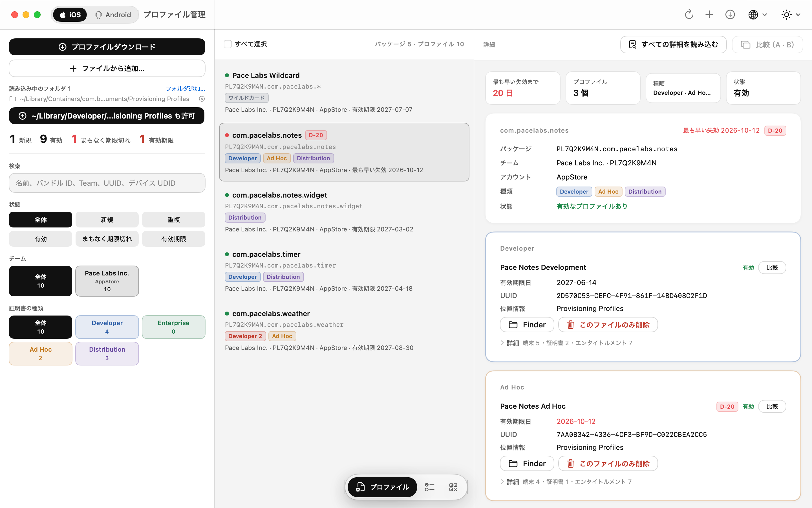Click the download circle icon in title bar
This screenshot has width=812, height=508.
[730, 14]
